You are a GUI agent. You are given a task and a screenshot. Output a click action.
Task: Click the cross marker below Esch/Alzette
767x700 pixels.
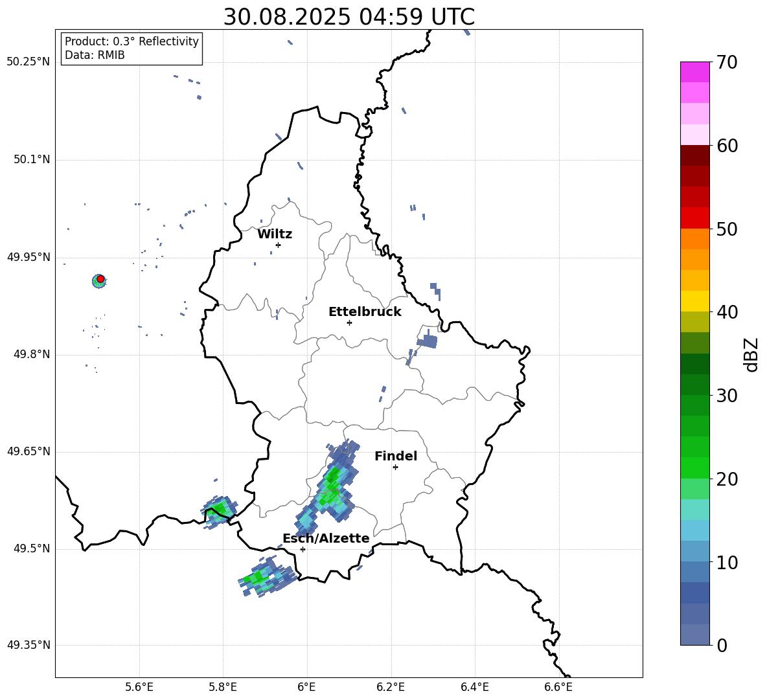[303, 549]
